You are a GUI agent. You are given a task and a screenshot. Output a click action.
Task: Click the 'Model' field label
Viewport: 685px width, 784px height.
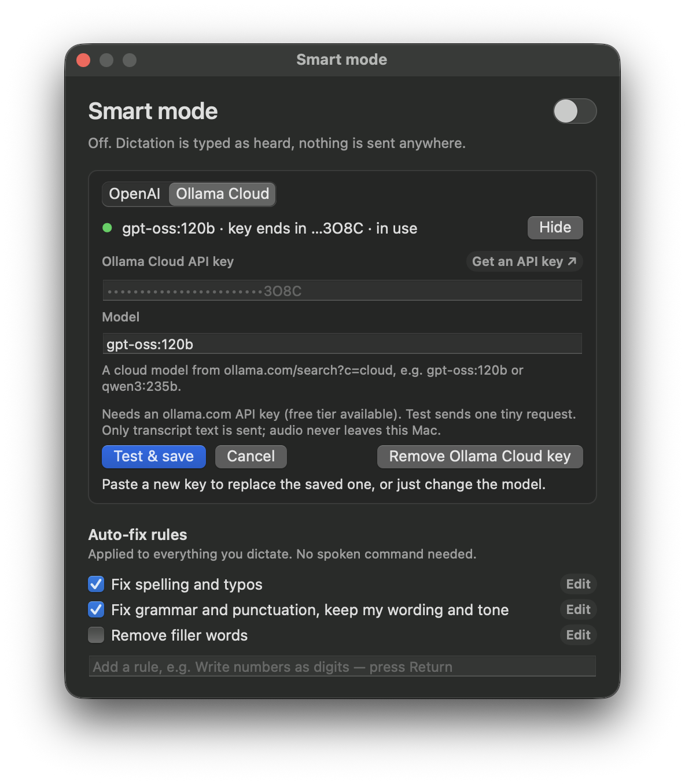pos(121,317)
